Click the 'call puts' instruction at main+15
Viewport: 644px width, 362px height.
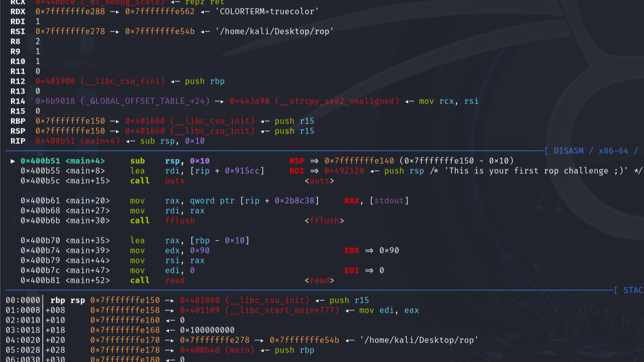click(x=158, y=181)
